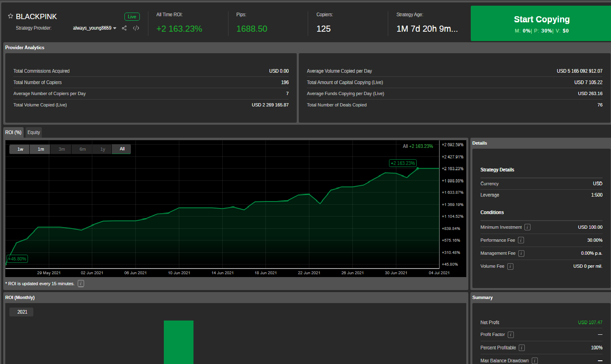This screenshot has width=611, height=364.
Task: Switch to the ROI (%) tab
Action: 13,132
